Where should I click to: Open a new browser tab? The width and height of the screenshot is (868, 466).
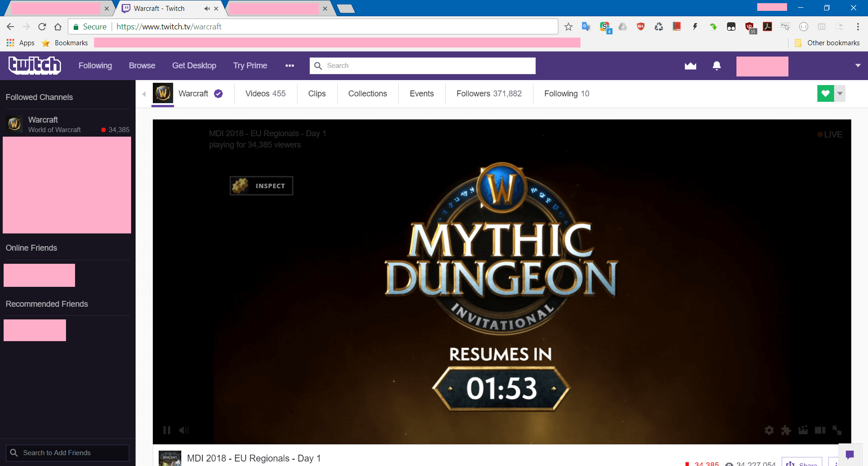[x=346, y=9]
